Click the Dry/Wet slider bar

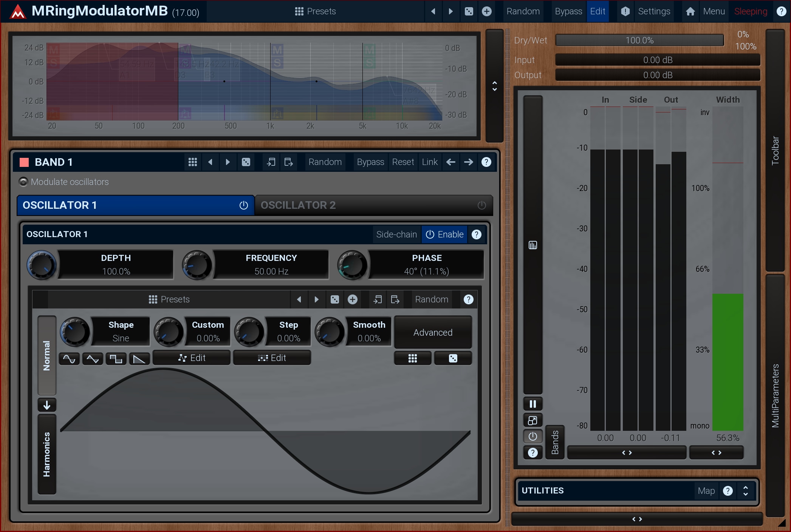(x=639, y=40)
